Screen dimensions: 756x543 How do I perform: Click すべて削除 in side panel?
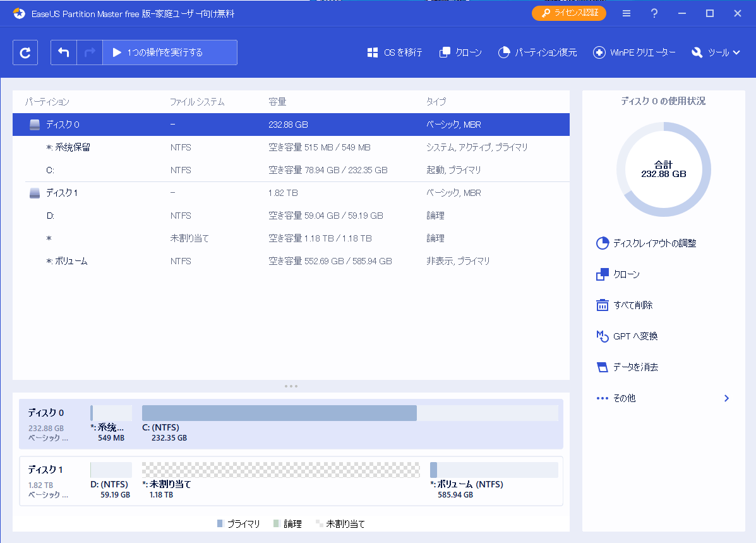625,305
